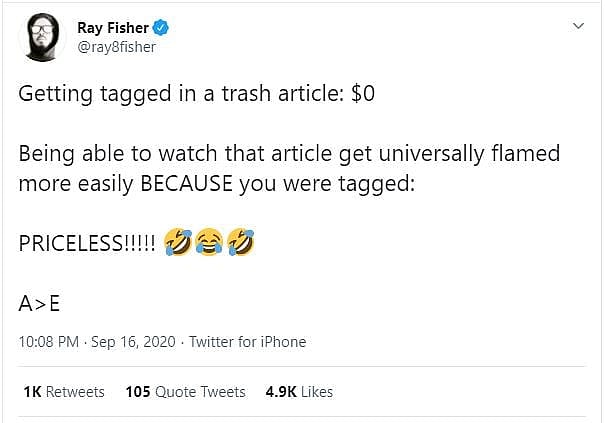605x423 pixels.
Task: Click the PRICELESS!!!!! text
Action: coord(87,243)
